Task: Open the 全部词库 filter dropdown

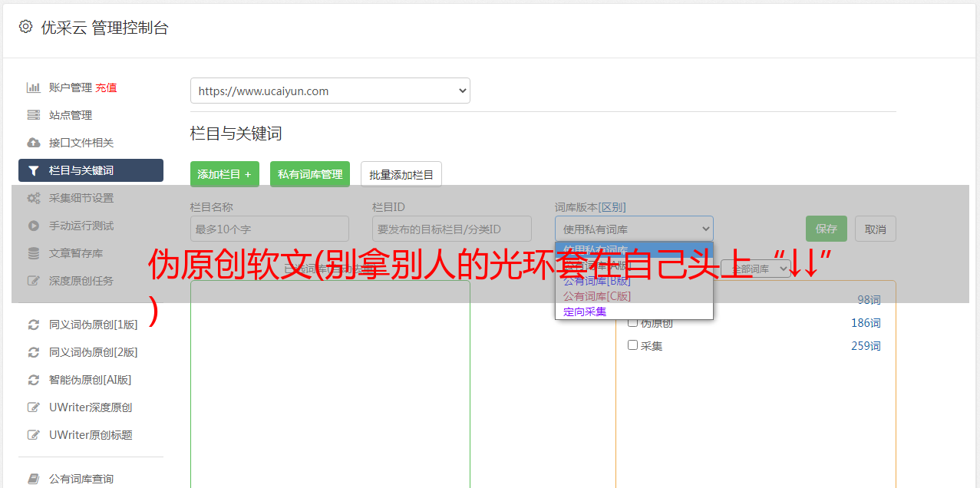Action: coord(756,269)
